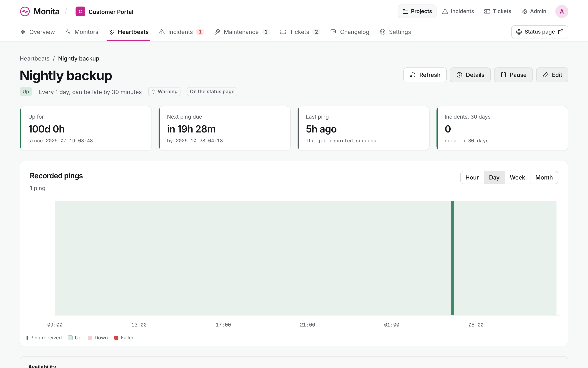Click the Monita pulse logo icon

click(x=25, y=11)
